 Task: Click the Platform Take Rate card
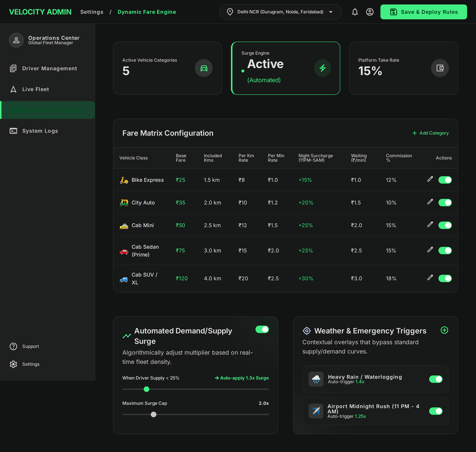[x=403, y=68]
